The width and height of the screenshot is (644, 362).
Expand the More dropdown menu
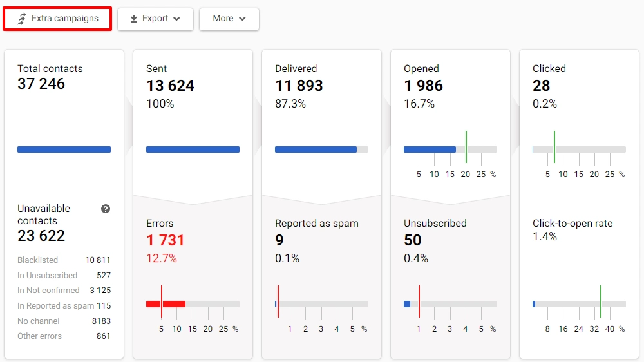click(229, 19)
